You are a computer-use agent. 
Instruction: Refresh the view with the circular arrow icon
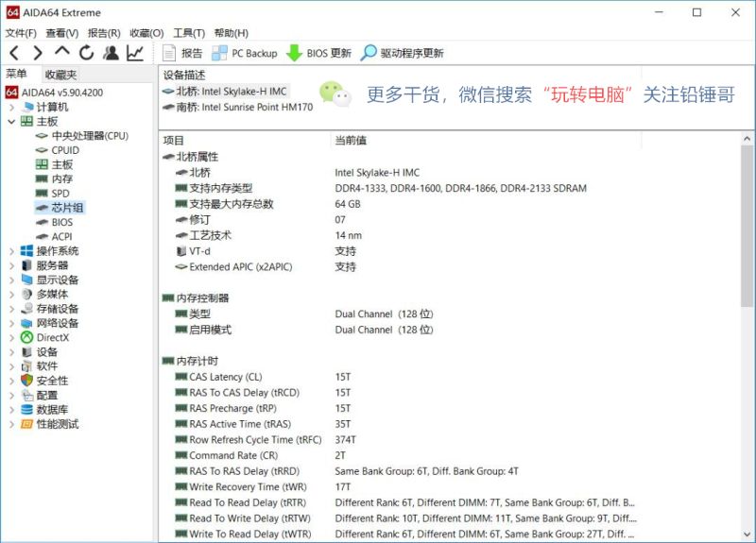pos(87,53)
